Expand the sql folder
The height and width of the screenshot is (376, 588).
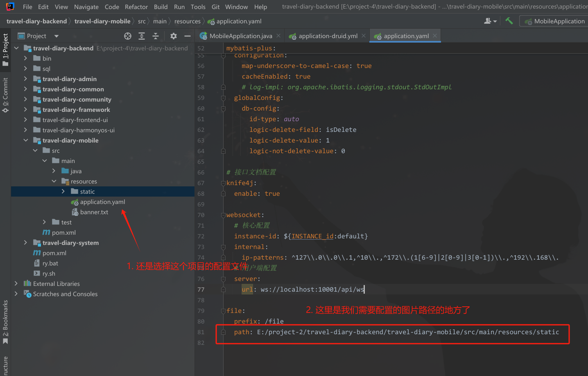click(x=25, y=69)
